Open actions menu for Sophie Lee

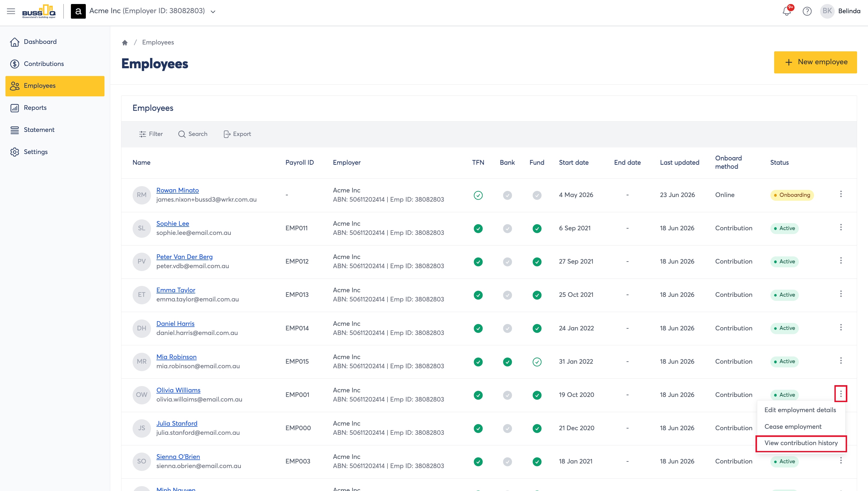pyautogui.click(x=841, y=227)
